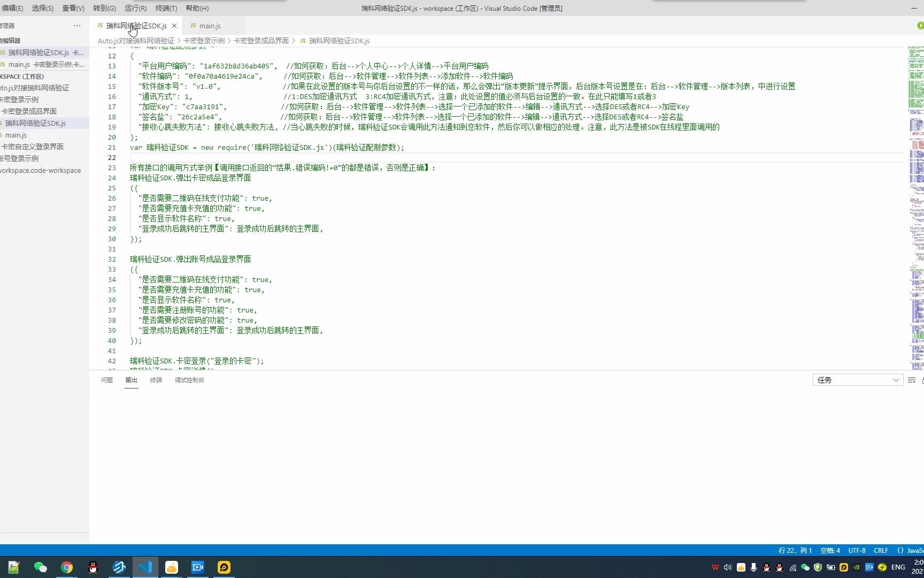This screenshot has width=924, height=578.
Task: Click breadcrumb Auto.js对接瑞科网络验证
Action: tap(136, 41)
